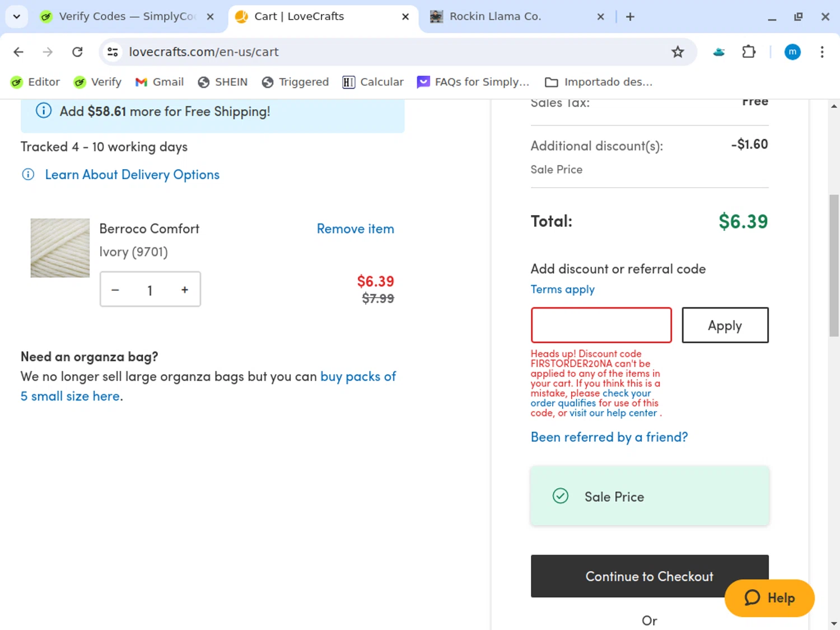The height and width of the screenshot is (630, 840).
Task: Close the Verify Codes tab
Action: 210,17
